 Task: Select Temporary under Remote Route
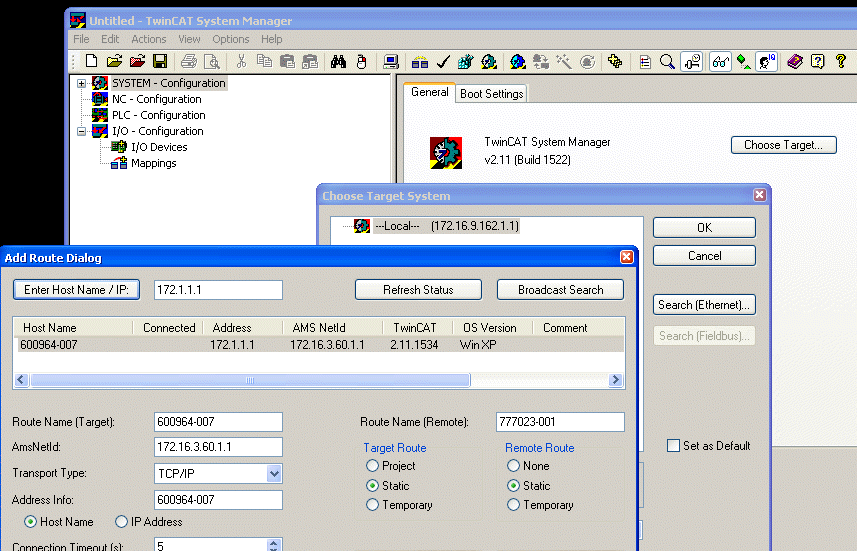(513, 505)
